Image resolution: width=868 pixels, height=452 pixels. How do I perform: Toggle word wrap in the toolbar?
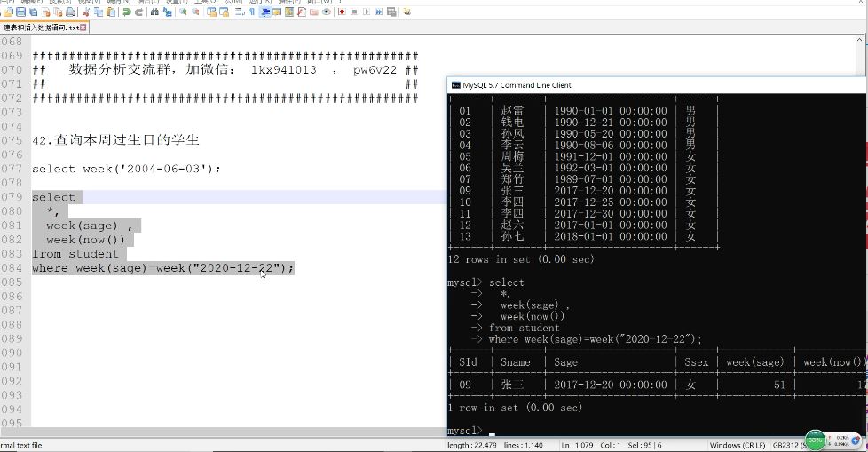pyautogui.click(x=240, y=12)
